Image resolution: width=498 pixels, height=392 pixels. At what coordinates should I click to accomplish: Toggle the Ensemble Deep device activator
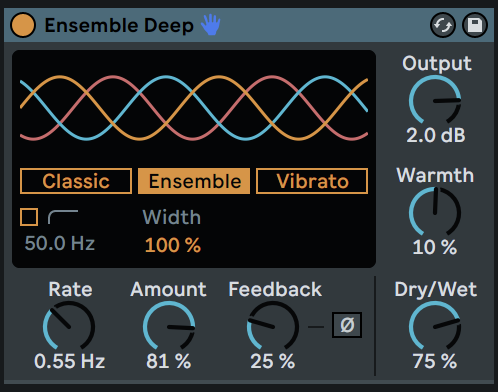point(23,25)
